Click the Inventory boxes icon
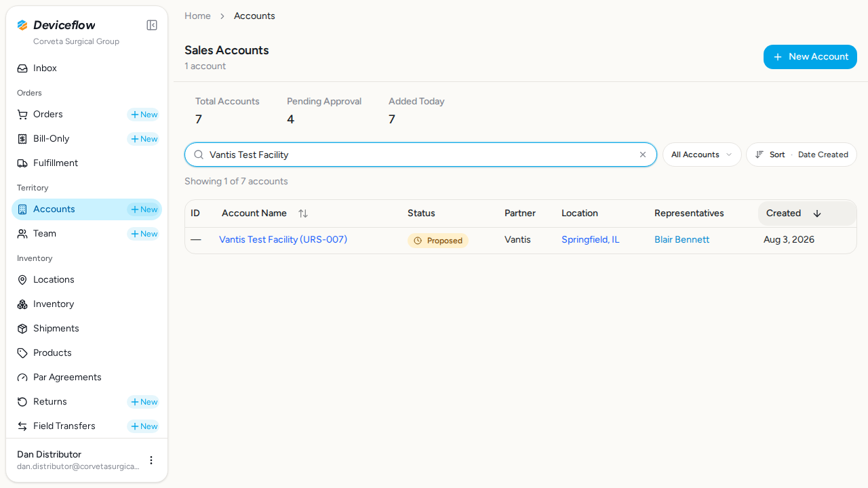The height and width of the screenshot is (488, 868). (x=22, y=304)
